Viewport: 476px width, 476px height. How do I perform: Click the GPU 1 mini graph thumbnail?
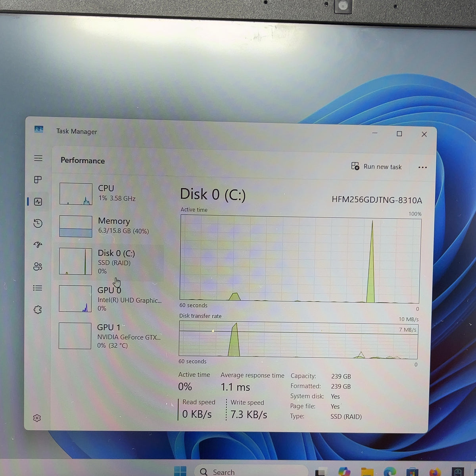(75, 336)
